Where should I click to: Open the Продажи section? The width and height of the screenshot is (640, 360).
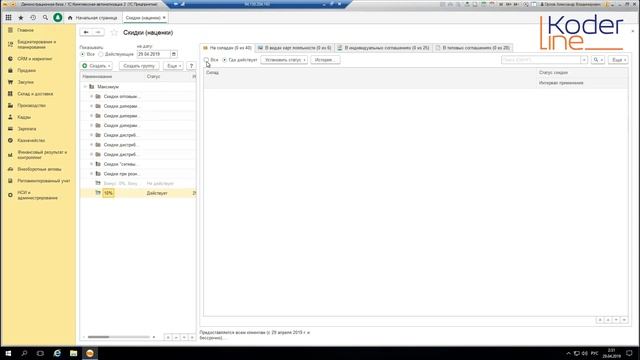point(27,71)
